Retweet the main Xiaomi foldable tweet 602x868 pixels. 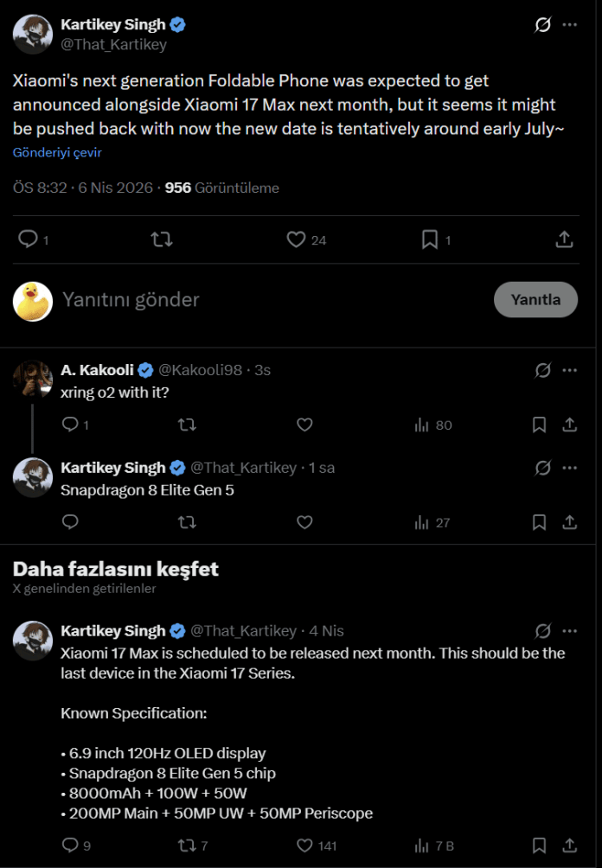point(161,239)
